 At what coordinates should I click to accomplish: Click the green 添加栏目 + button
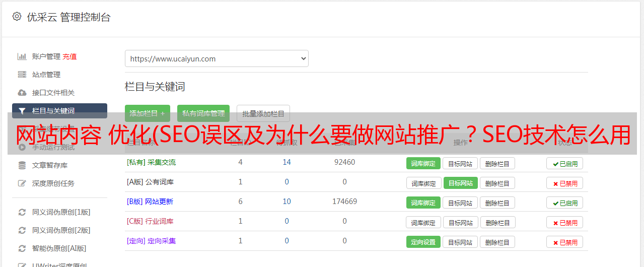pos(147,113)
